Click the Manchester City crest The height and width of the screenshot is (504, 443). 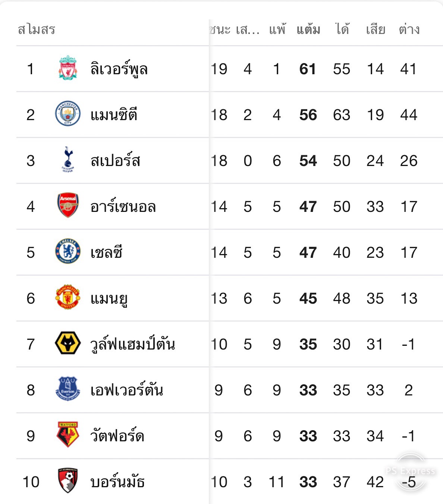pyautogui.click(x=68, y=114)
